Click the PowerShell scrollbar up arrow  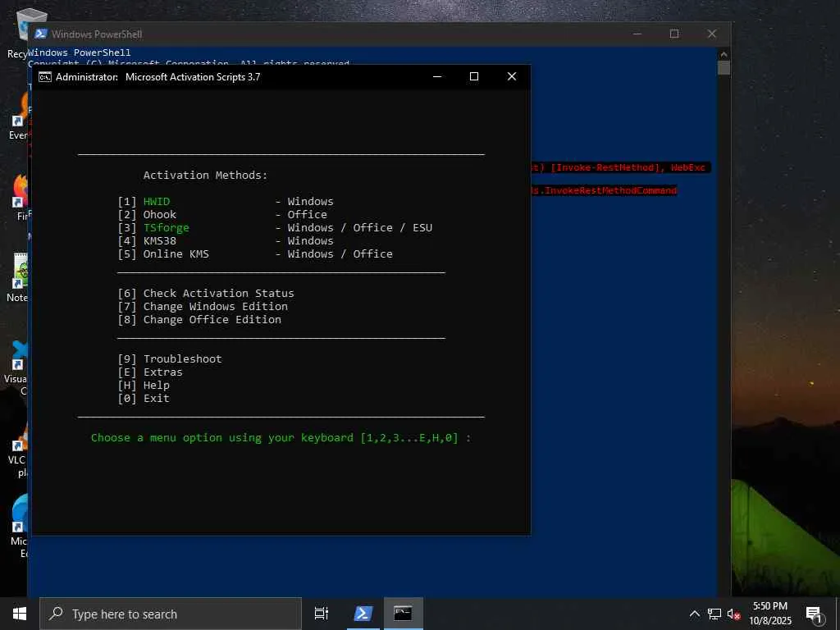(x=724, y=54)
